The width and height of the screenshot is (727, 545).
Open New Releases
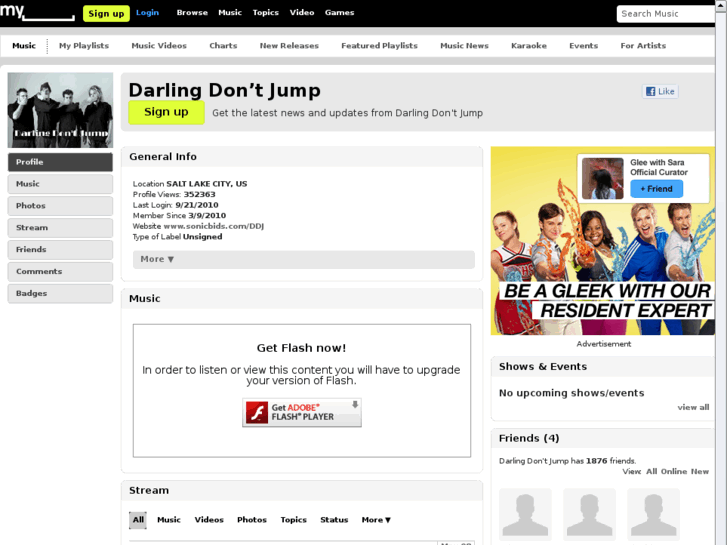tap(289, 45)
